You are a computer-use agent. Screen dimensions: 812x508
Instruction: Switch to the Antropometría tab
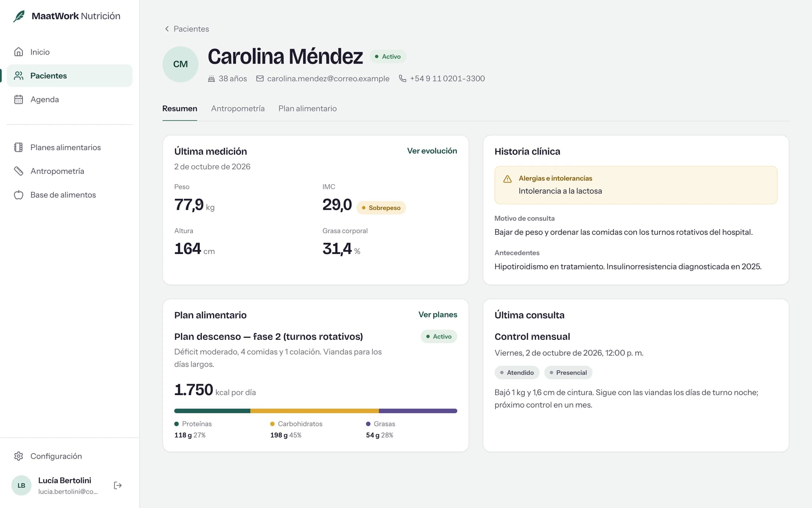pyautogui.click(x=238, y=108)
